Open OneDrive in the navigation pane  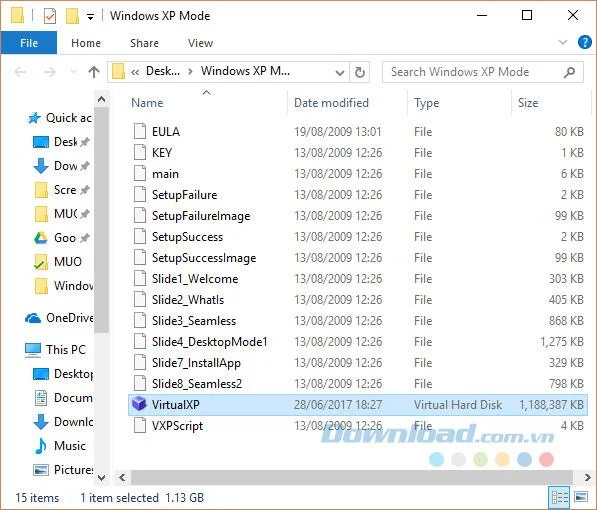point(59,318)
